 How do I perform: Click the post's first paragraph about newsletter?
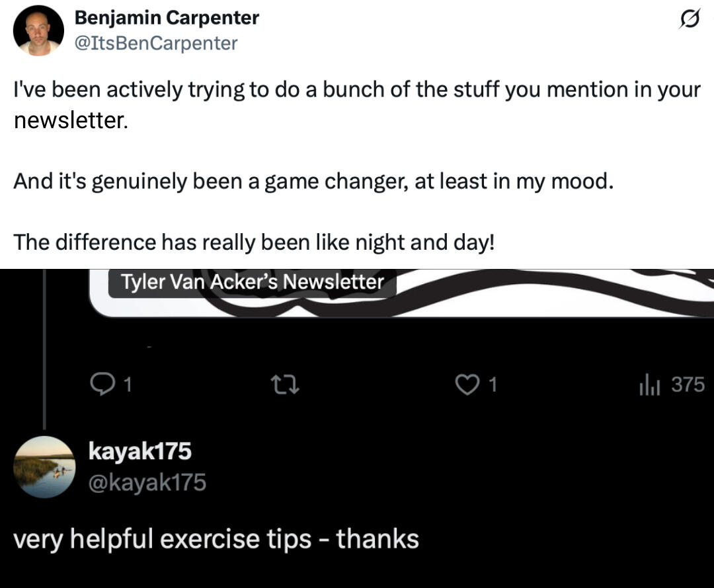click(356, 104)
